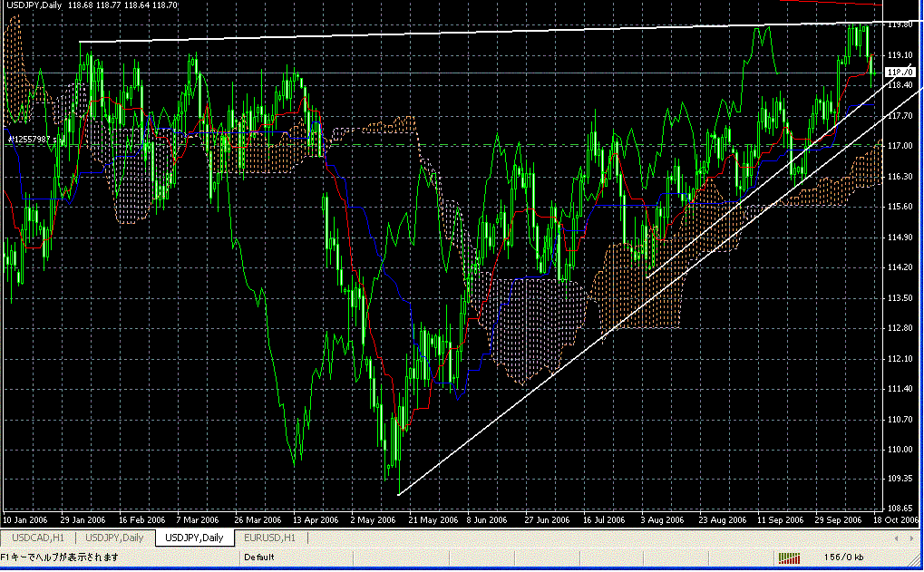
Task: Click the 112.10 price scale label
Action: point(900,358)
